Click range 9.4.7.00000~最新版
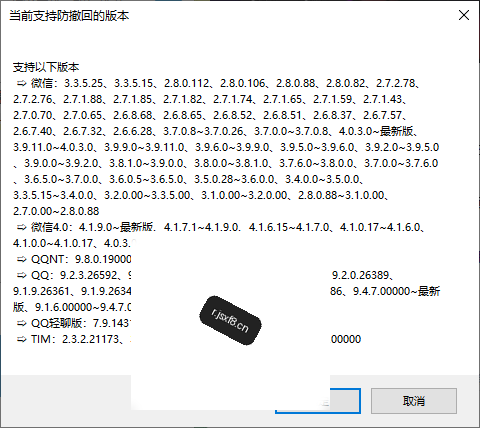Viewport: 480px width, 428px height. point(397,291)
